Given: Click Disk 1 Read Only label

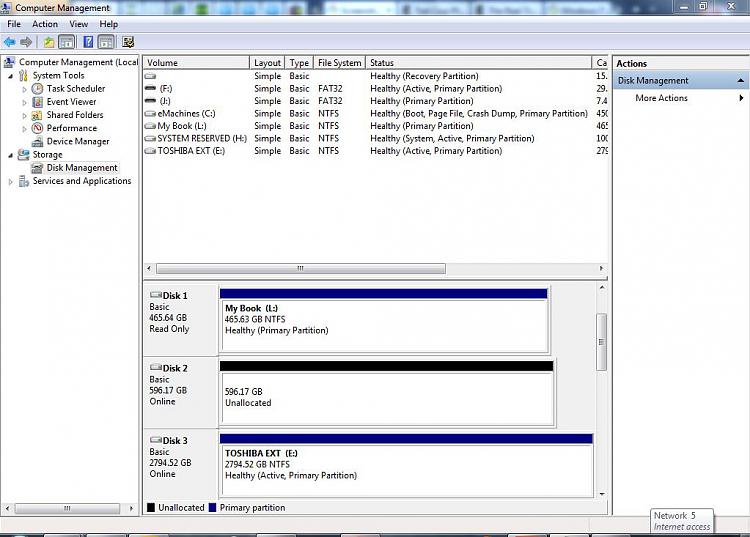Looking at the screenshot, I should coord(169,329).
